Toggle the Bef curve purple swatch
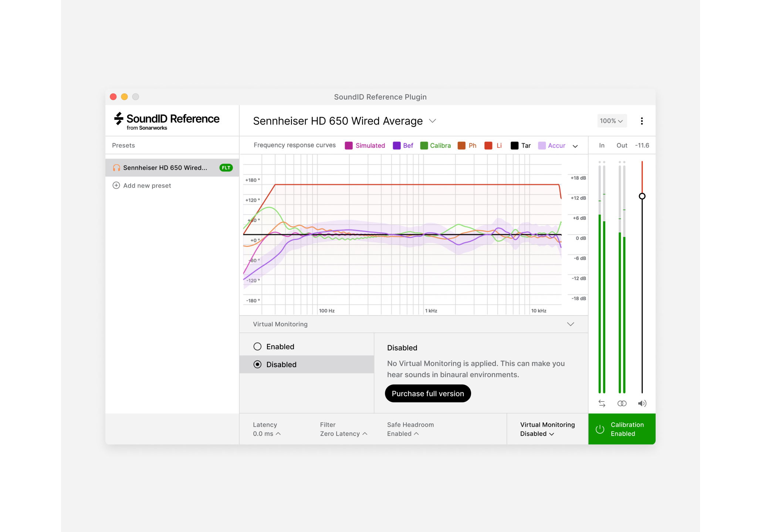This screenshot has width=761, height=532. coord(396,146)
